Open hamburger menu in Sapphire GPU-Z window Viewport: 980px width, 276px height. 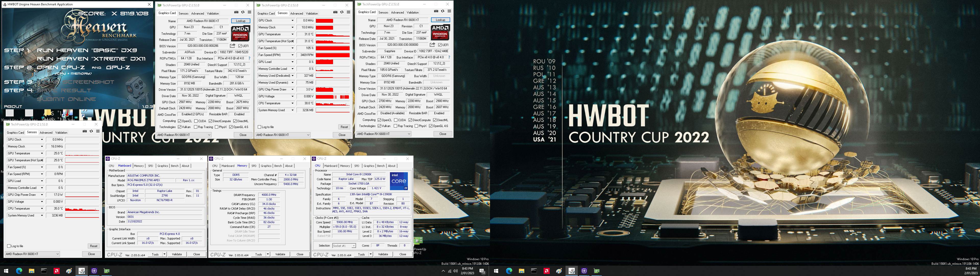click(449, 11)
